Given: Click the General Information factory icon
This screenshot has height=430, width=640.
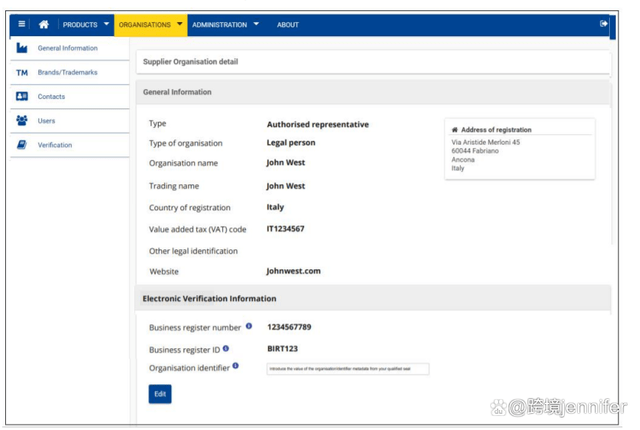Looking at the screenshot, I should click(x=22, y=48).
